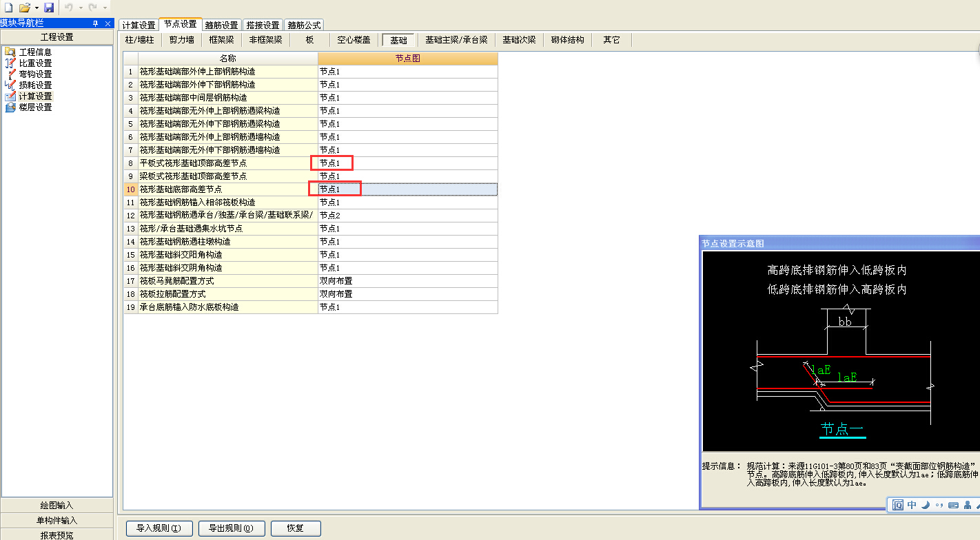980x540 pixels.
Task: Click the user account icon on language bar
Action: [968, 505]
